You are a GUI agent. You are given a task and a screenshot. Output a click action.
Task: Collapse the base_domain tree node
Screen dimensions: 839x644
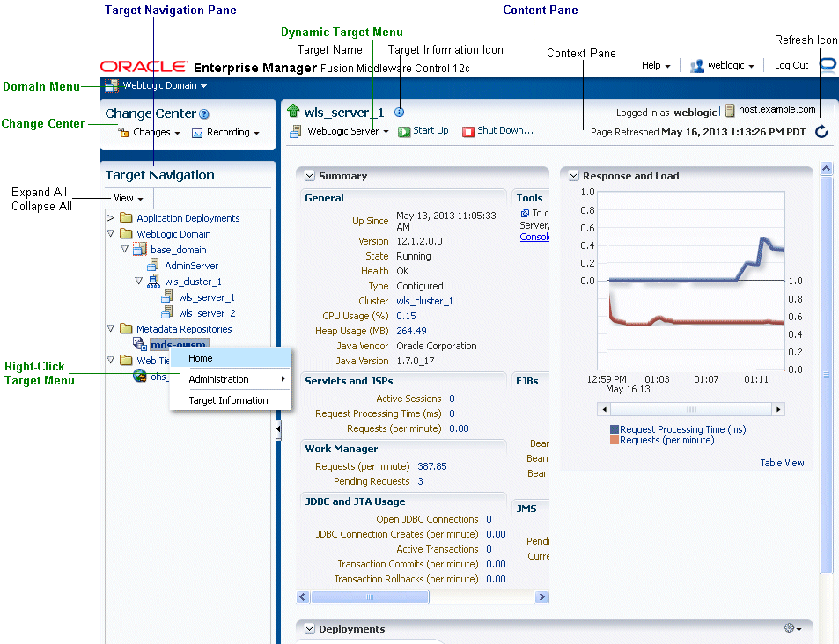click(x=124, y=249)
